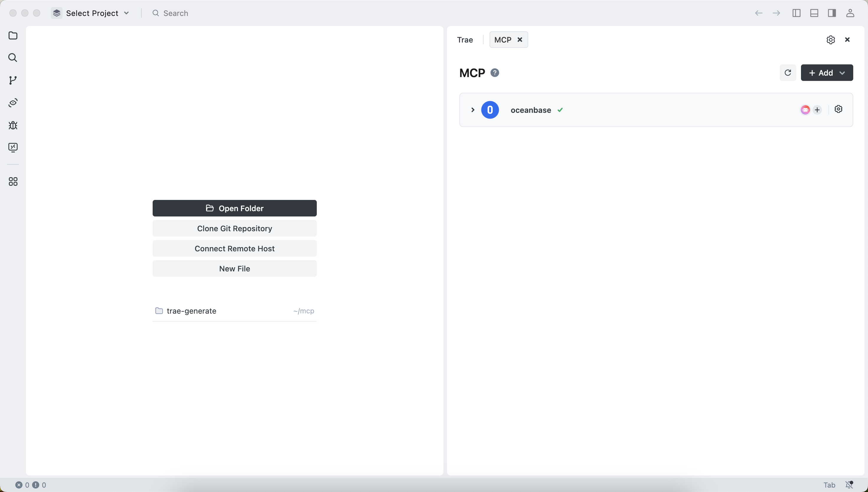Expand the oceanbase server entry
868x492 pixels.
point(473,110)
